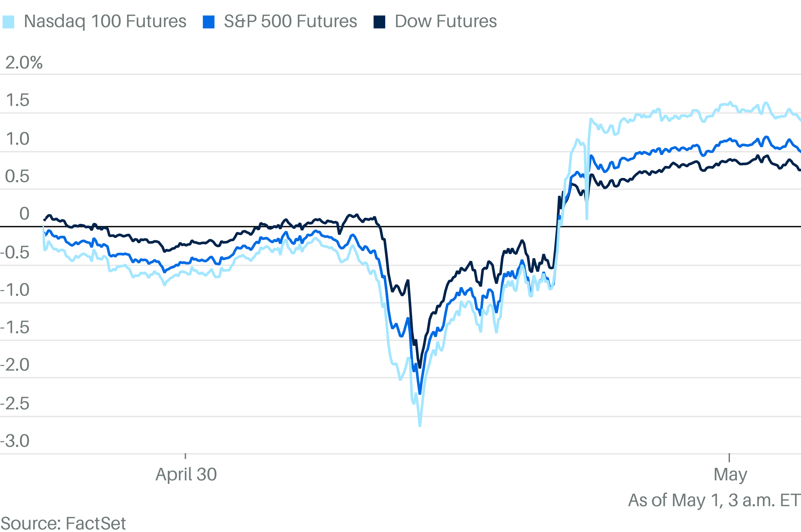The image size is (801, 532).
Task: Click the 0 baseline axis label
Action: click(x=24, y=214)
